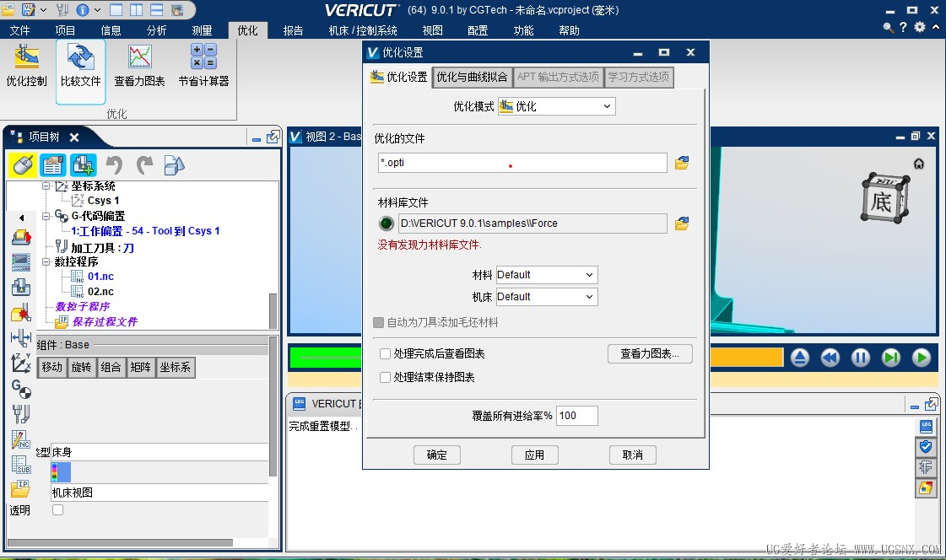The image size is (946, 560).
Task: Browse for the optimized output file
Action: pyautogui.click(x=682, y=163)
